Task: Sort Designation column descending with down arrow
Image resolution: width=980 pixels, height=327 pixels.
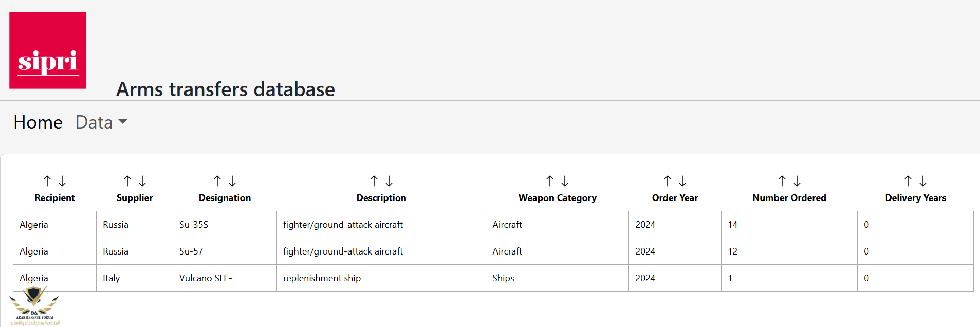Action: (232, 181)
